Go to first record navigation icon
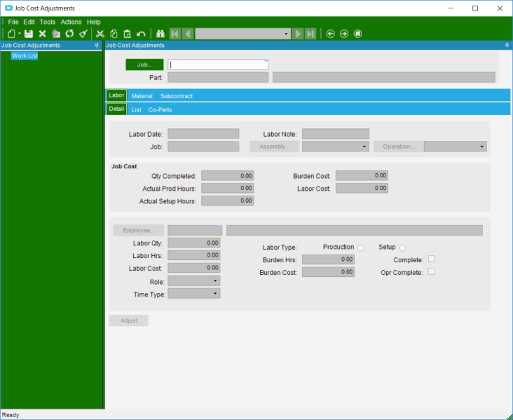The height and width of the screenshot is (420, 513). (x=175, y=34)
